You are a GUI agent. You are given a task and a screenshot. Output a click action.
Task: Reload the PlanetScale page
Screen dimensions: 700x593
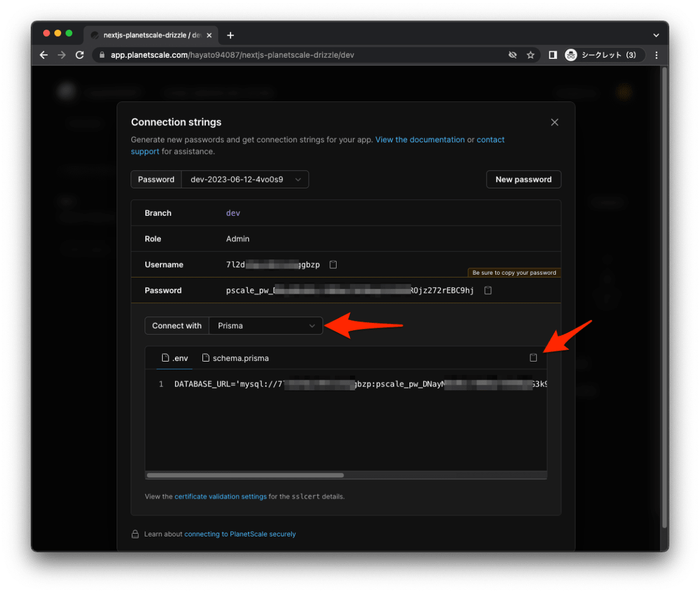(80, 55)
